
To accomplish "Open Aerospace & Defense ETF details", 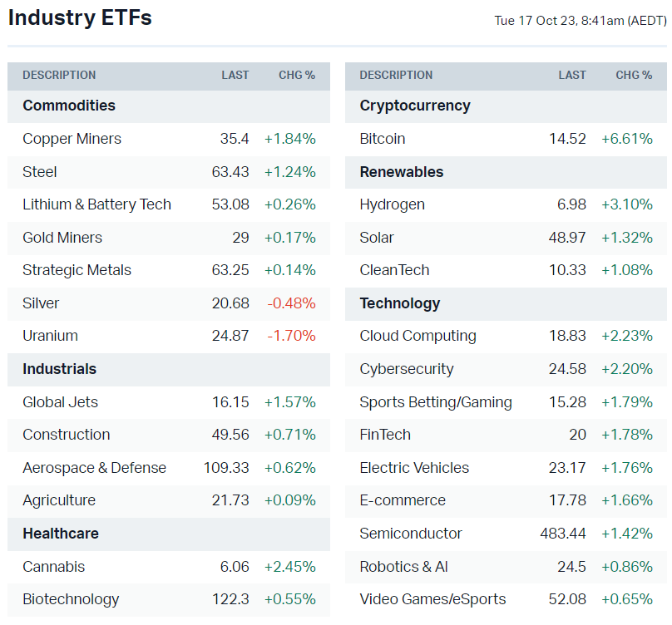I will click(94, 468).
